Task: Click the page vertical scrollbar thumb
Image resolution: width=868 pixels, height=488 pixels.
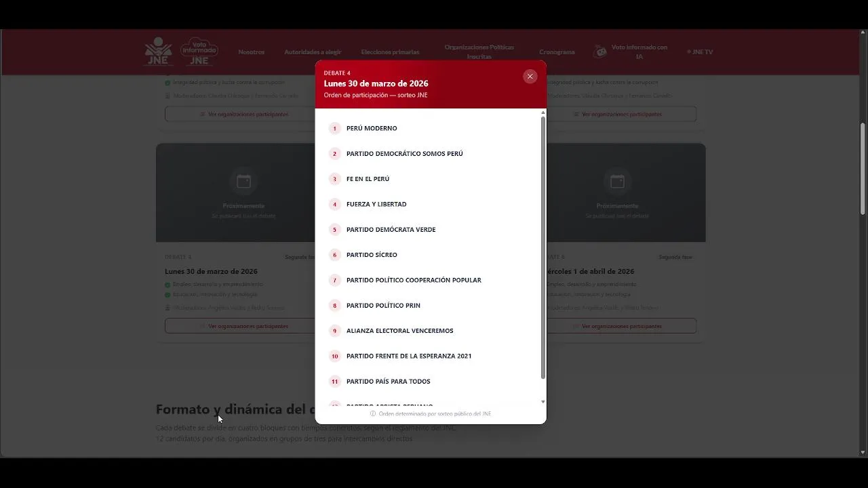Action: tap(863, 169)
